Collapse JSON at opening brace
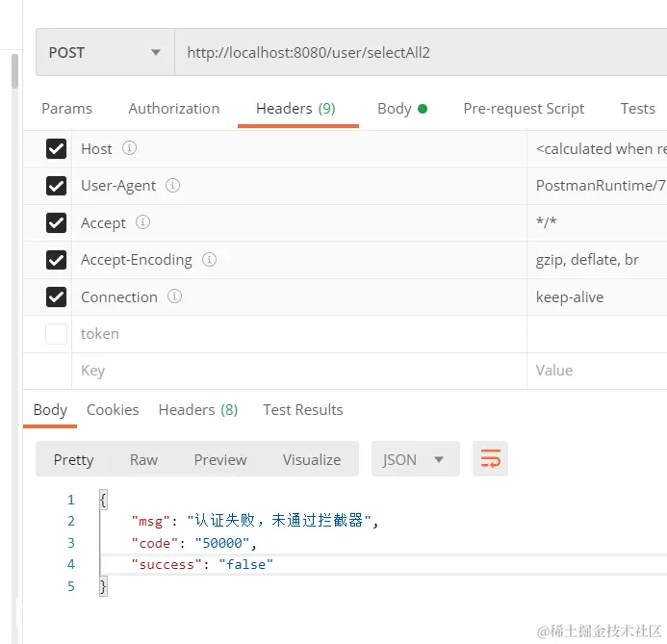 103,500
